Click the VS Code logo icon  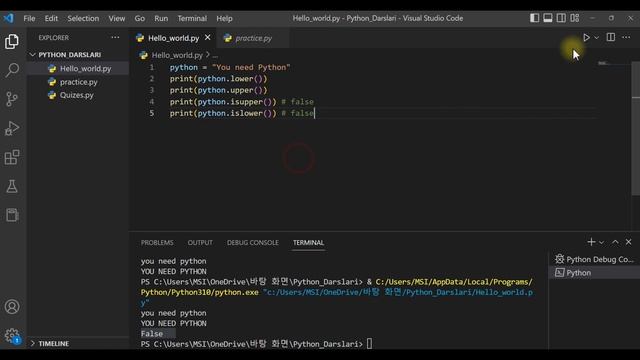9,18
